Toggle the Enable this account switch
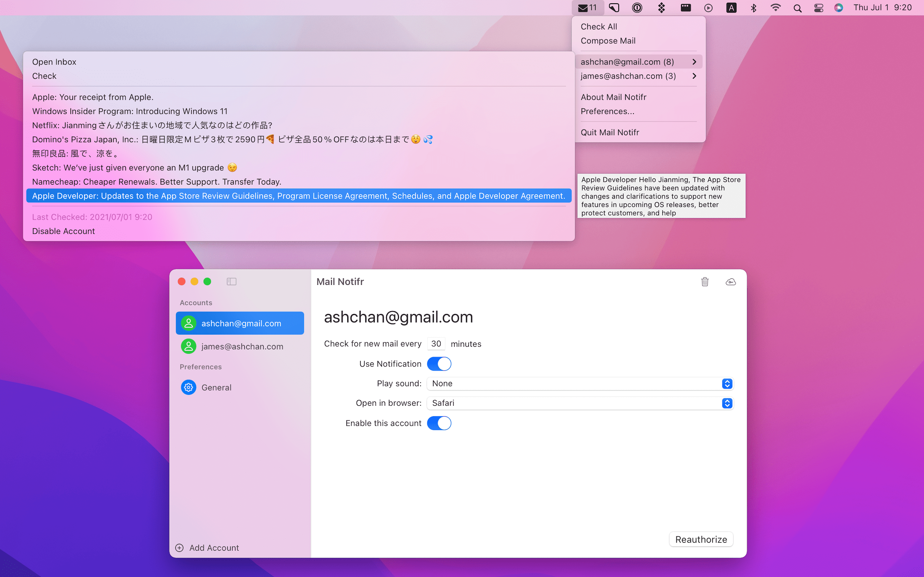The width and height of the screenshot is (924, 577). (x=439, y=423)
